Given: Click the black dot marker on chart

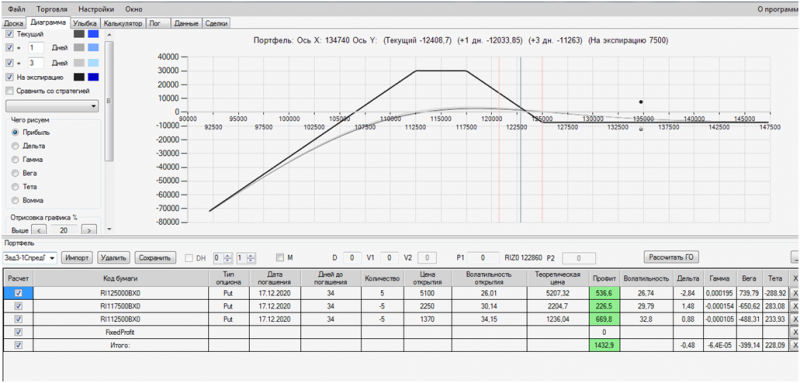Looking at the screenshot, I should 641,102.
